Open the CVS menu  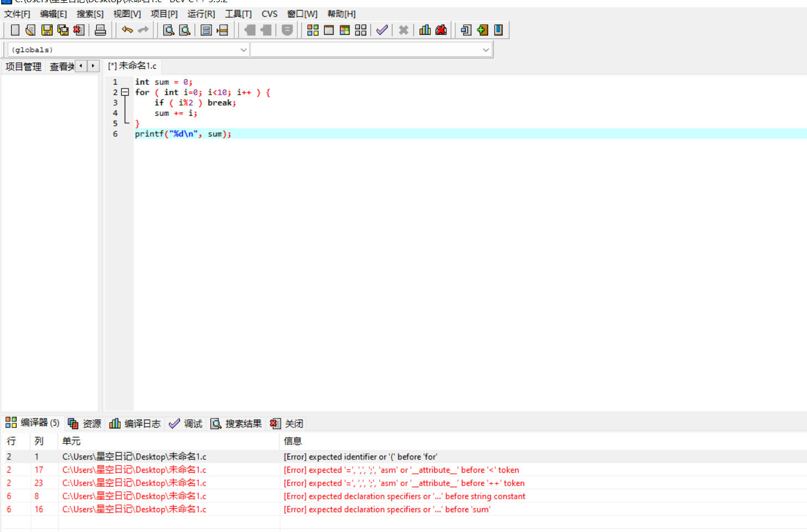(x=270, y=14)
